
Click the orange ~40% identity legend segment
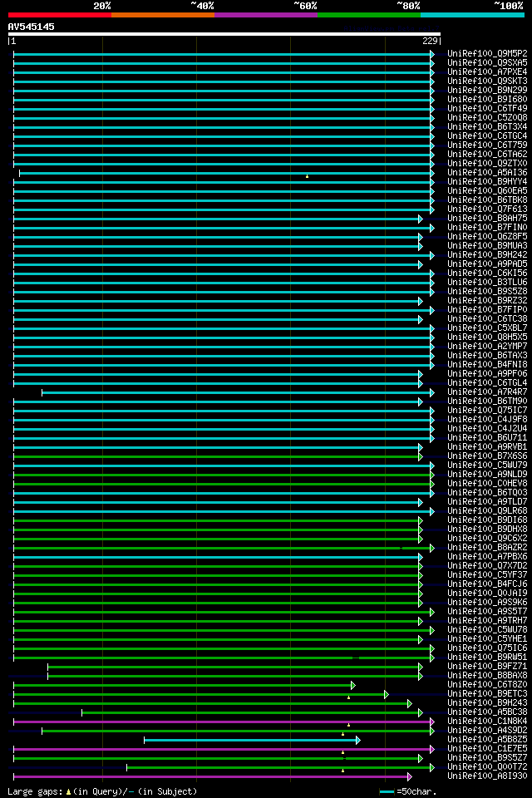pyautogui.click(x=163, y=15)
